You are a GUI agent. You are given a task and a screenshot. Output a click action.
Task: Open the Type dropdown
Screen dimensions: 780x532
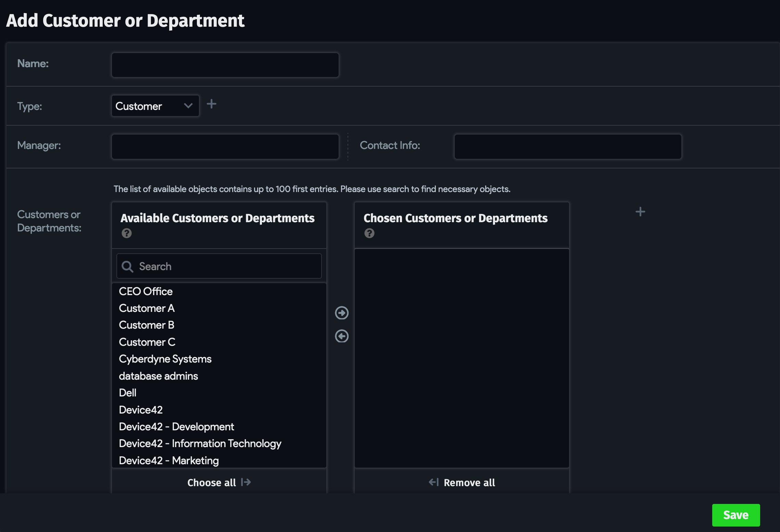155,106
